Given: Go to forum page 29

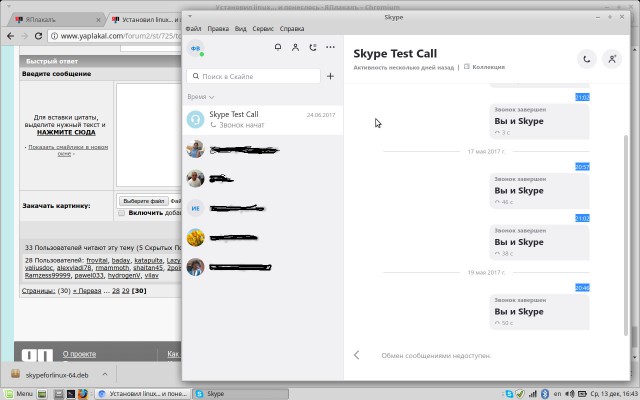Looking at the screenshot, I should click(x=125, y=291).
